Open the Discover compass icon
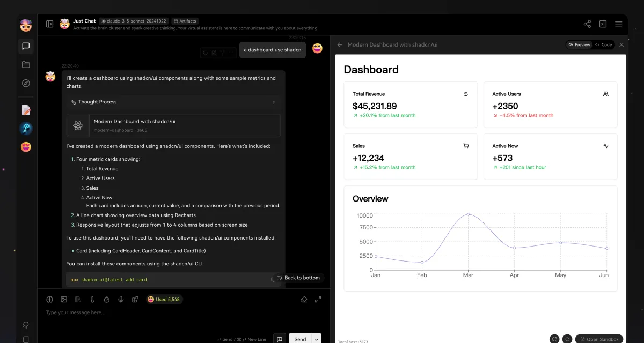 pyautogui.click(x=26, y=83)
